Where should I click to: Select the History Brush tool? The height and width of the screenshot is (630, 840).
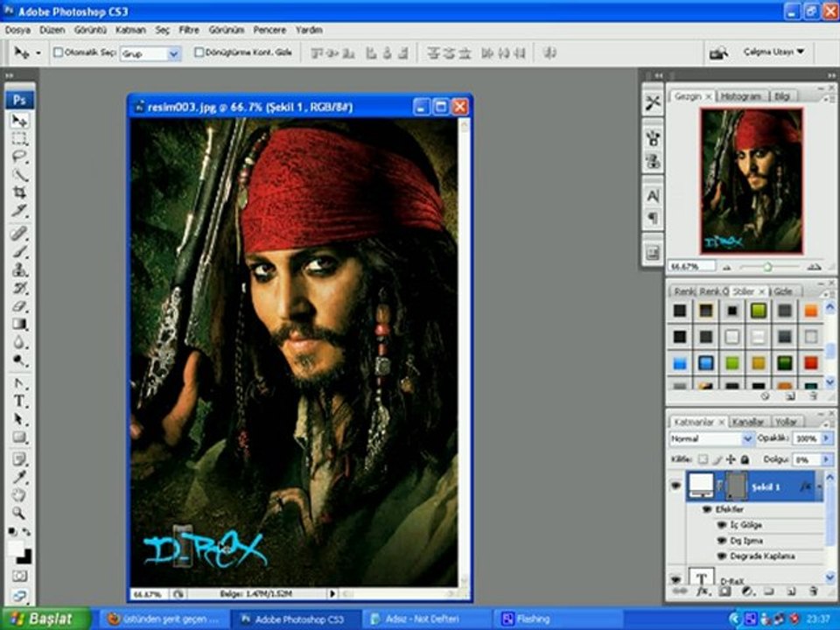tap(20, 288)
